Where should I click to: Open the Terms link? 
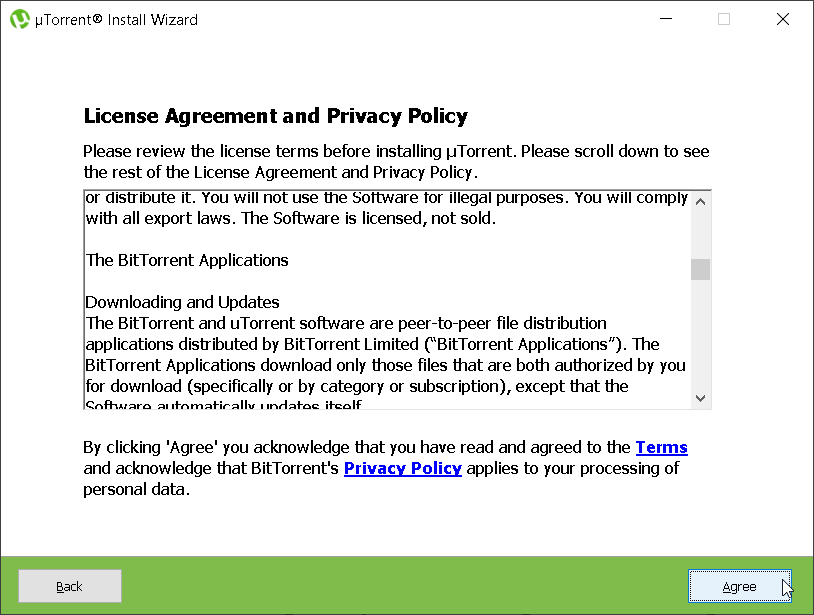coord(661,447)
